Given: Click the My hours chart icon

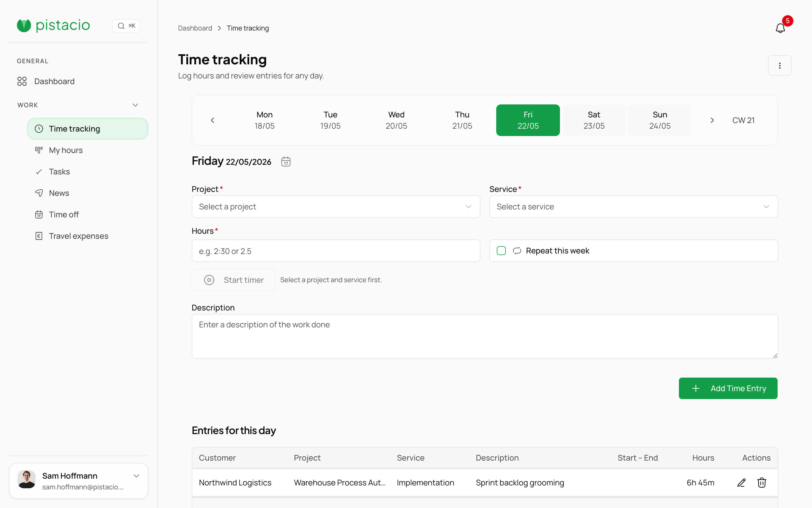Looking at the screenshot, I should pos(39,150).
